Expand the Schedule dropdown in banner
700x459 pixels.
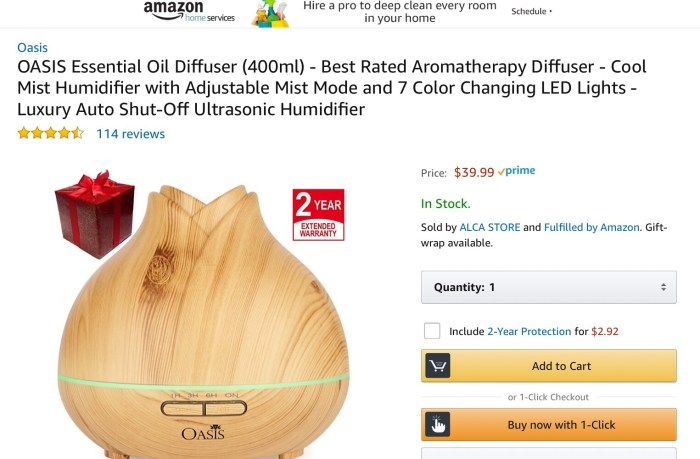point(531,12)
